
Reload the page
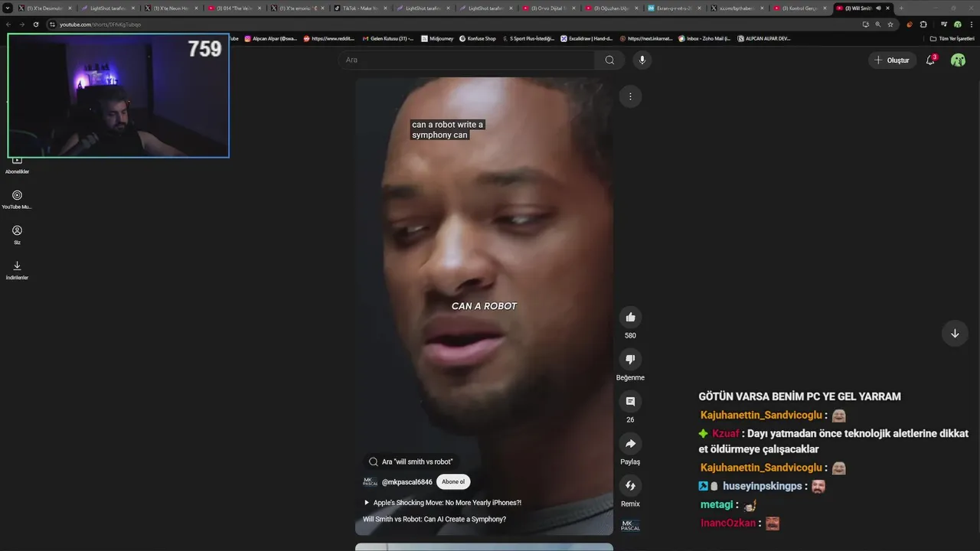[35, 24]
